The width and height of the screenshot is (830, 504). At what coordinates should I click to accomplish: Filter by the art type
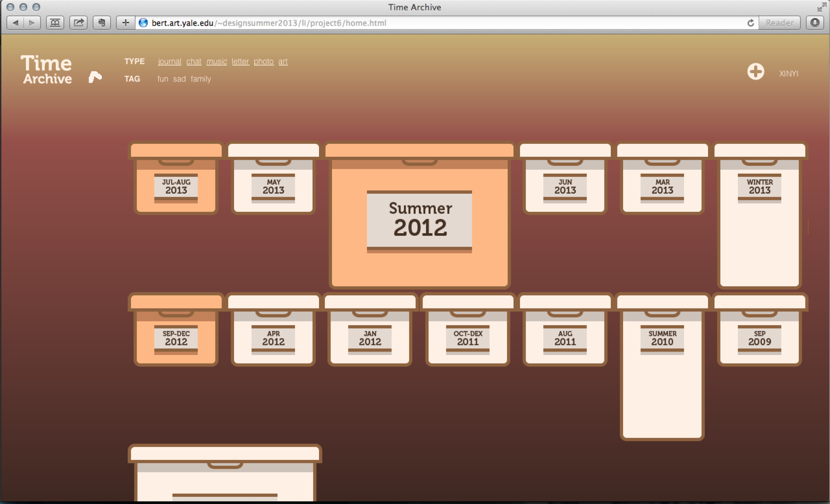283,62
